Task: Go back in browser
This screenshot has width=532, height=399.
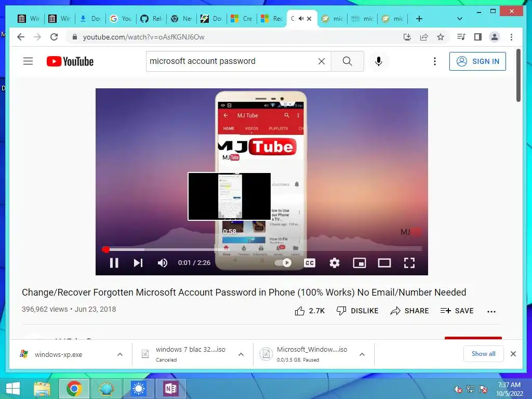Action: [21, 37]
